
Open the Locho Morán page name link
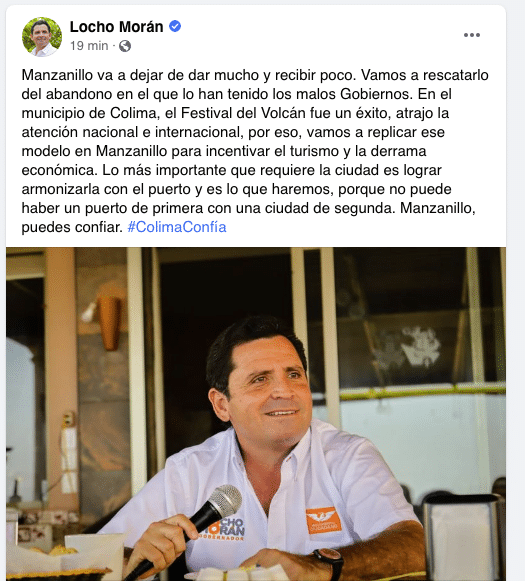pos(116,27)
